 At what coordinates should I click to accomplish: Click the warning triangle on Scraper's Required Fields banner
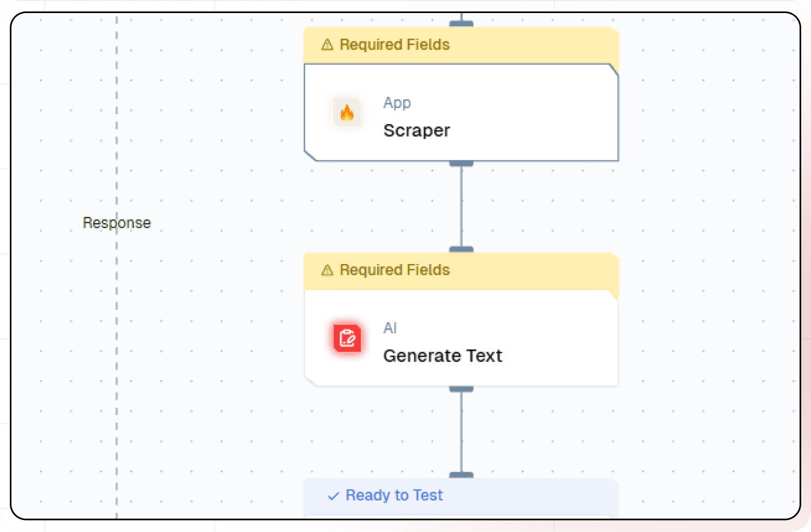[327, 45]
